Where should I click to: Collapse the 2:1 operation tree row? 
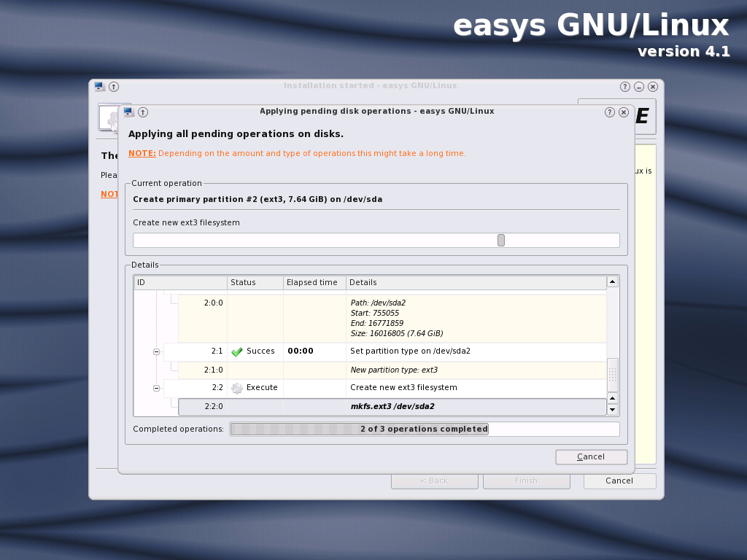[156, 352]
